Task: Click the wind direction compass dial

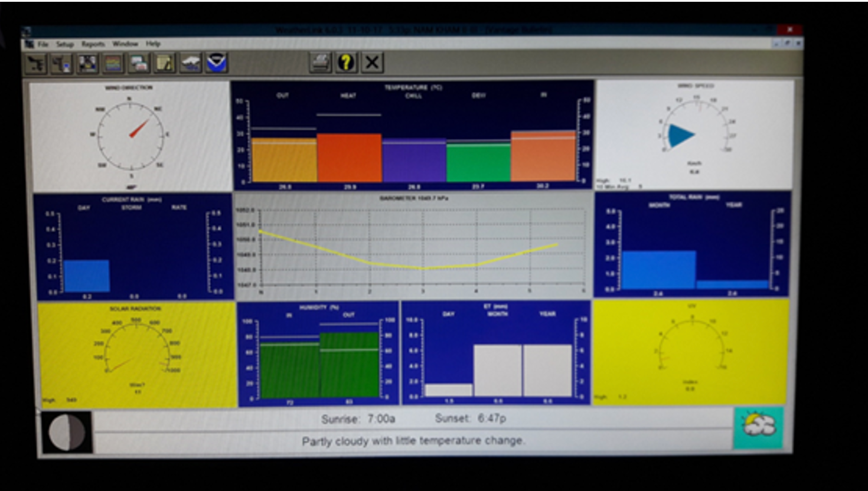Action: [x=130, y=135]
